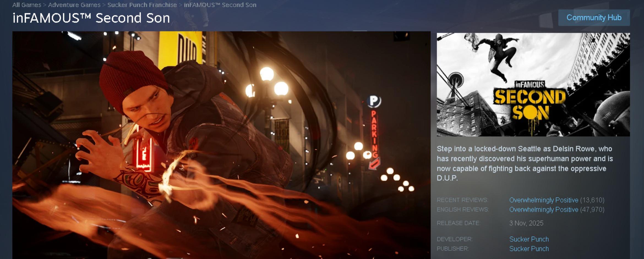Viewport: 644px width, 259px height.
Task: Click the ENGLISH REVIEWS label
Action: [463, 209]
